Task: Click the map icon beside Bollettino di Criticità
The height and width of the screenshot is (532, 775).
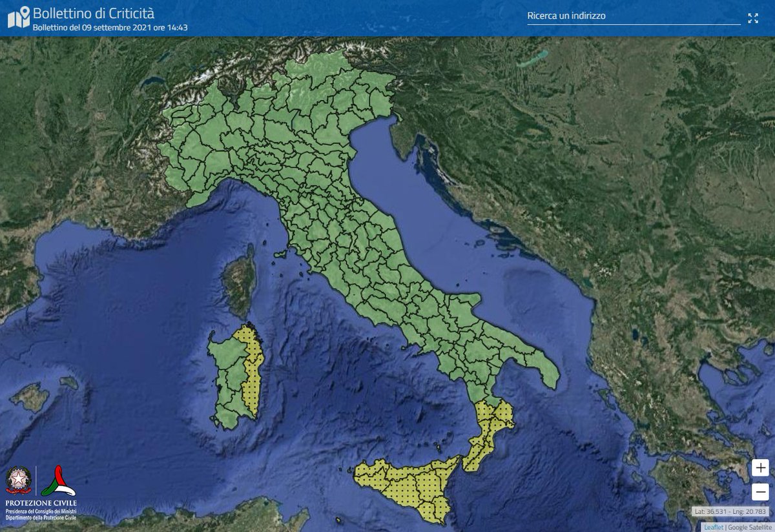Action: 19,17
